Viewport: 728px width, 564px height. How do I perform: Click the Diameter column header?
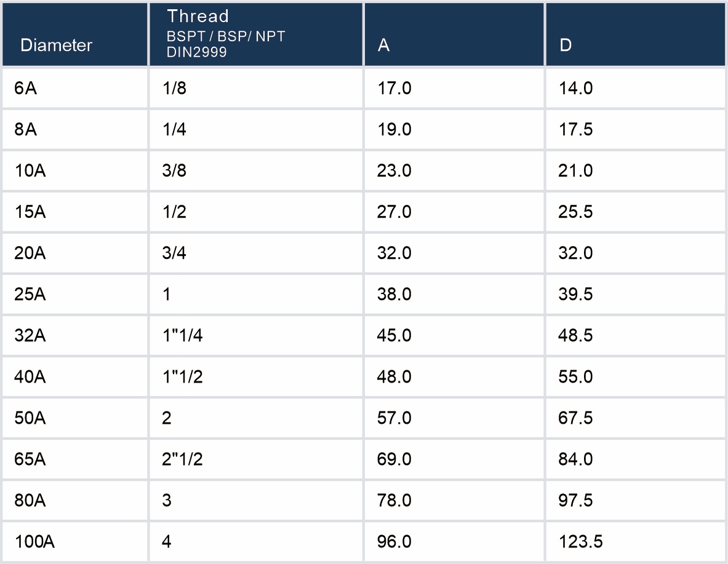pos(57,46)
